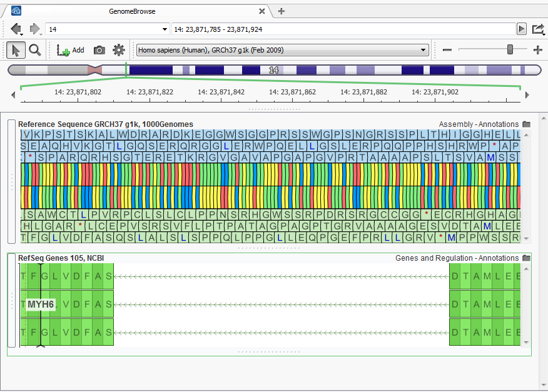The image size is (548, 392).
Task: Click the zoom slider handle
Action: pyautogui.click(x=510, y=49)
